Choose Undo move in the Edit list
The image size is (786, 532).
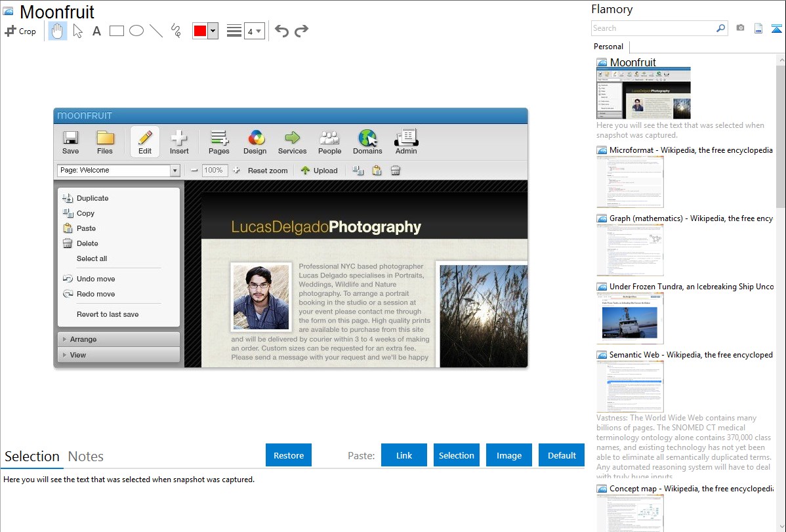89,279
